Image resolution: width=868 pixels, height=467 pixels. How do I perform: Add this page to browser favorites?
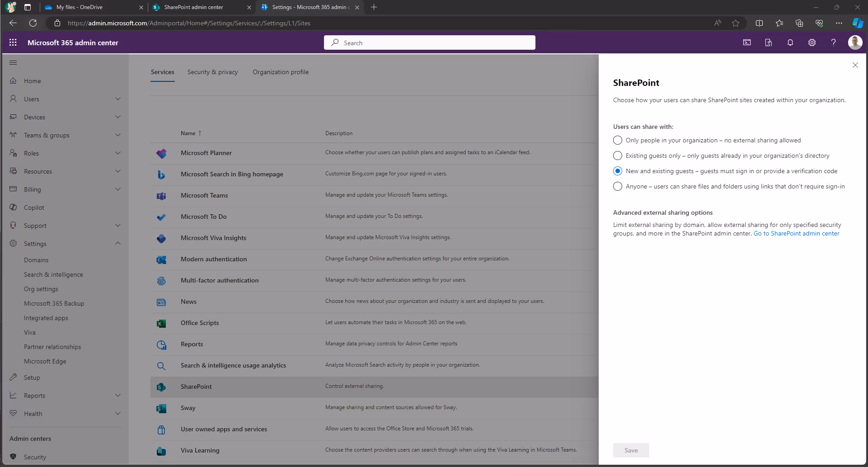(736, 23)
